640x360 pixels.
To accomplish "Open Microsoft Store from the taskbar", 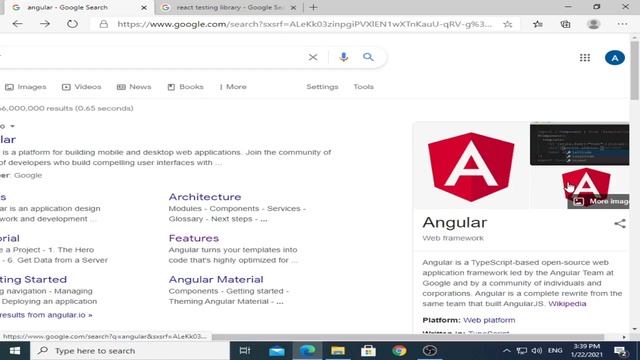I will click(368, 351).
